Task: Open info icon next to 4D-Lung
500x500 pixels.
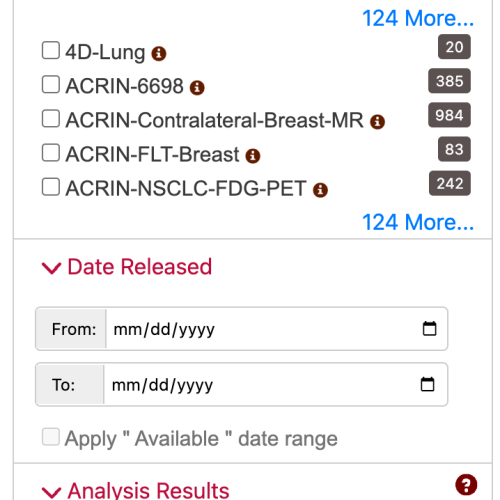Action: point(159,54)
